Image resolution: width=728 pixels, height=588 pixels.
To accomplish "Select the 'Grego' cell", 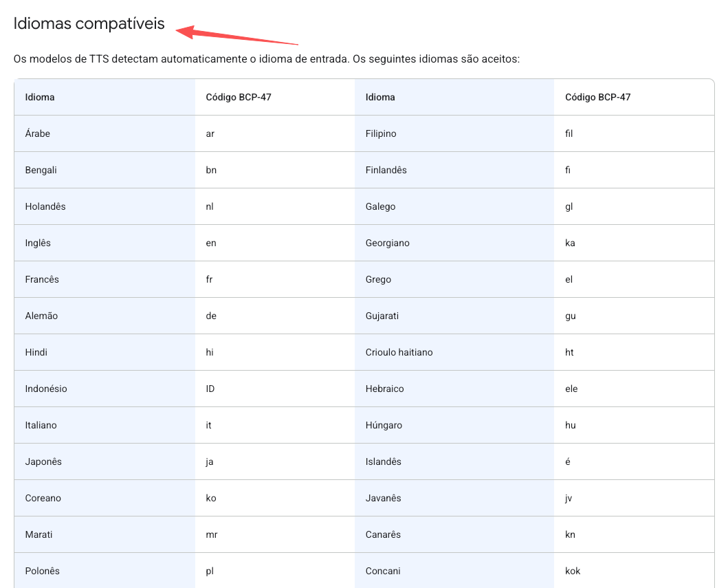I will 454,280.
